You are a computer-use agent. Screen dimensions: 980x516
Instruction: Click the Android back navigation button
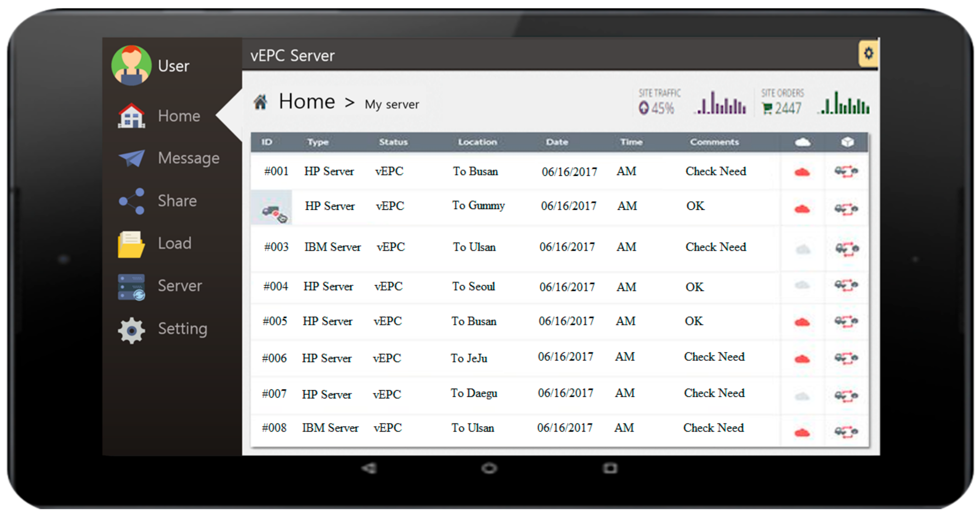[x=369, y=468]
